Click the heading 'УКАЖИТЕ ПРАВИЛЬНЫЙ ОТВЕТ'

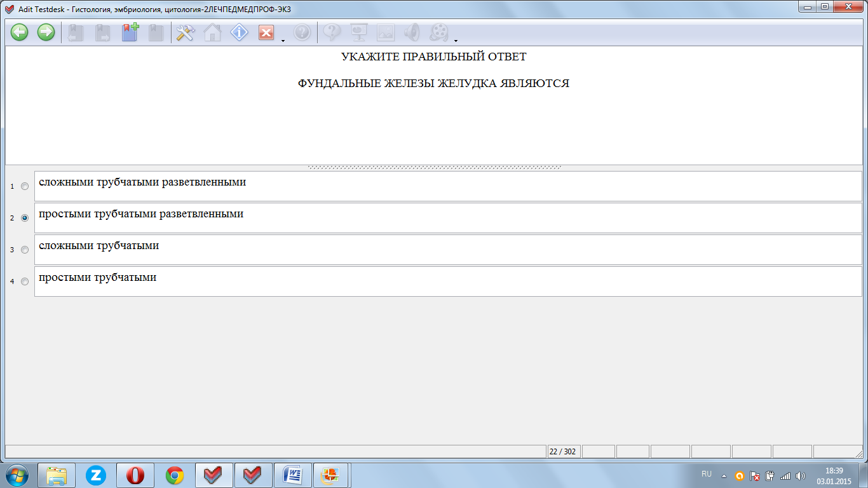click(x=433, y=57)
